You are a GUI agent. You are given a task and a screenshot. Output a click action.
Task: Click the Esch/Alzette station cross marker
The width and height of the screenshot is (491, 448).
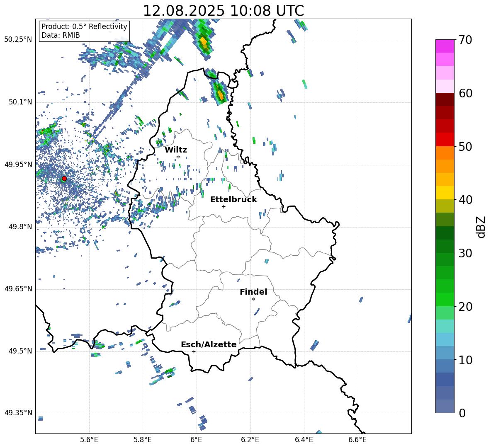[x=194, y=351]
